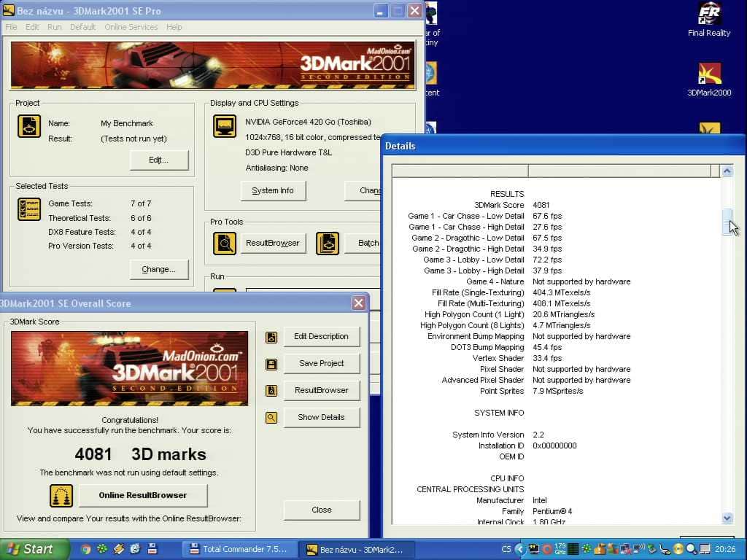Click the Show Details magnifier icon
This screenshot has width=747, height=560.
[x=271, y=418]
